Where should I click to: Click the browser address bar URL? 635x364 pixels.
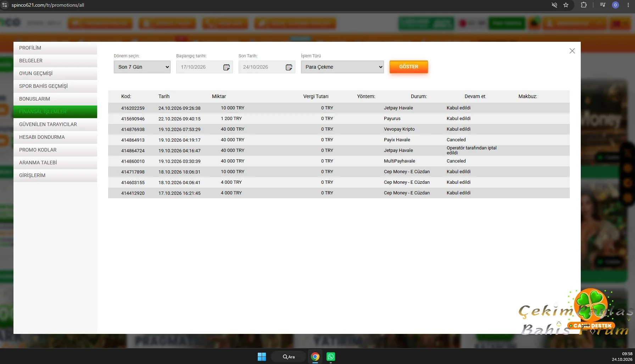(x=48, y=5)
